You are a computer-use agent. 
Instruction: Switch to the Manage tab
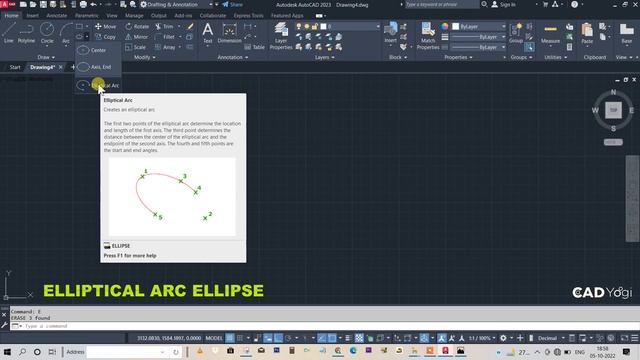point(134,16)
